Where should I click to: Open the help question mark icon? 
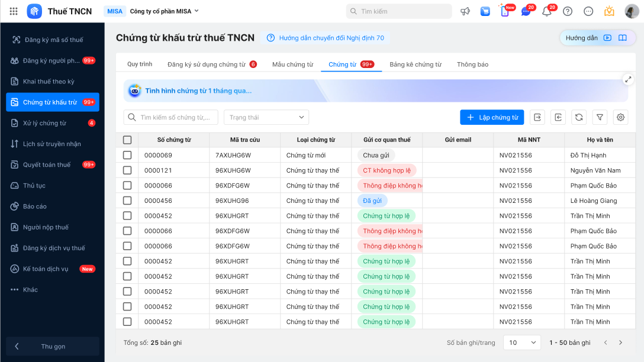[x=568, y=11]
